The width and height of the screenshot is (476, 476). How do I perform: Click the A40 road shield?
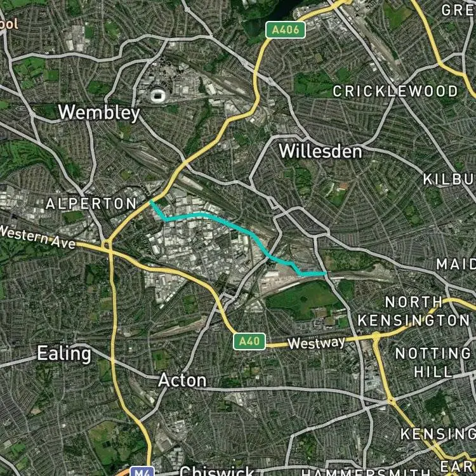coord(249,341)
